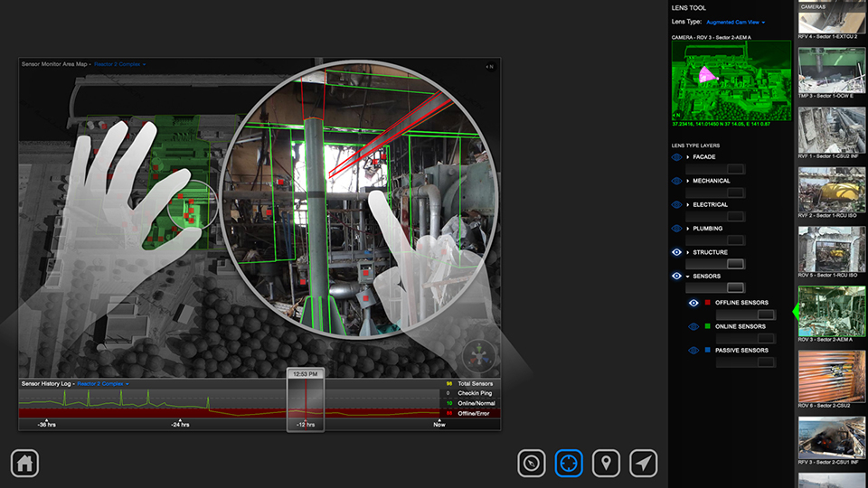Select camera RVF 1 - Sector 1-CSU2 INF

point(832,134)
